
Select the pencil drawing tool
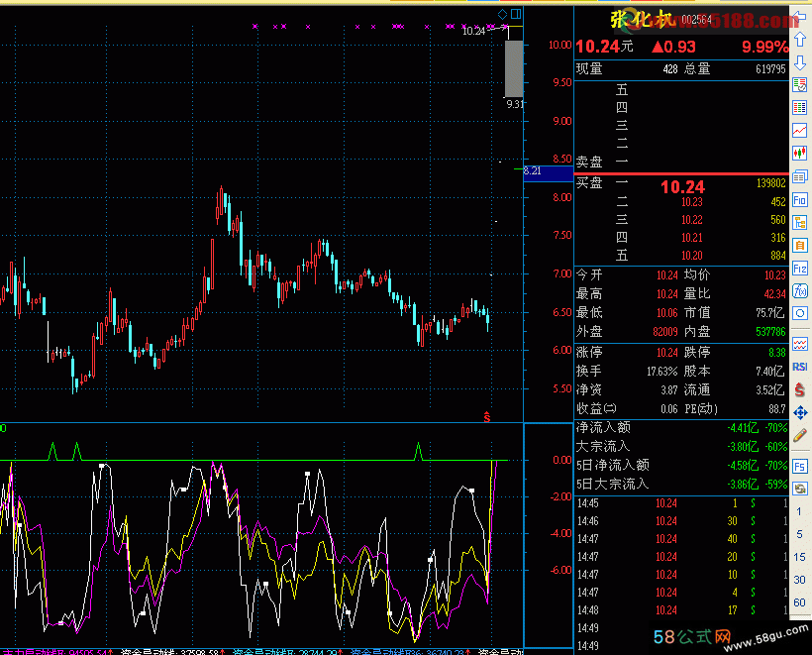799,435
